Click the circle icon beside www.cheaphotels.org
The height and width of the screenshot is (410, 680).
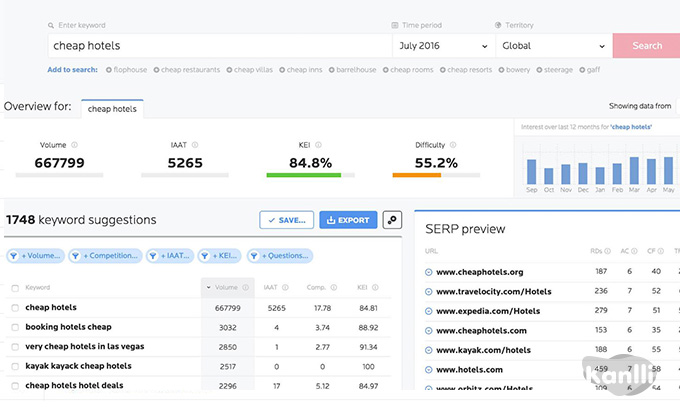(x=428, y=272)
